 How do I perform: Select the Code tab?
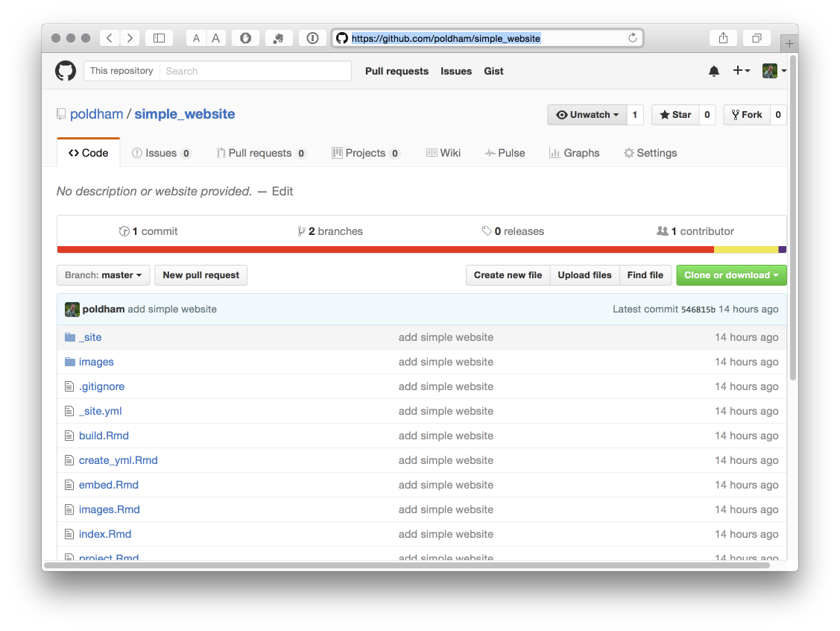pos(89,153)
